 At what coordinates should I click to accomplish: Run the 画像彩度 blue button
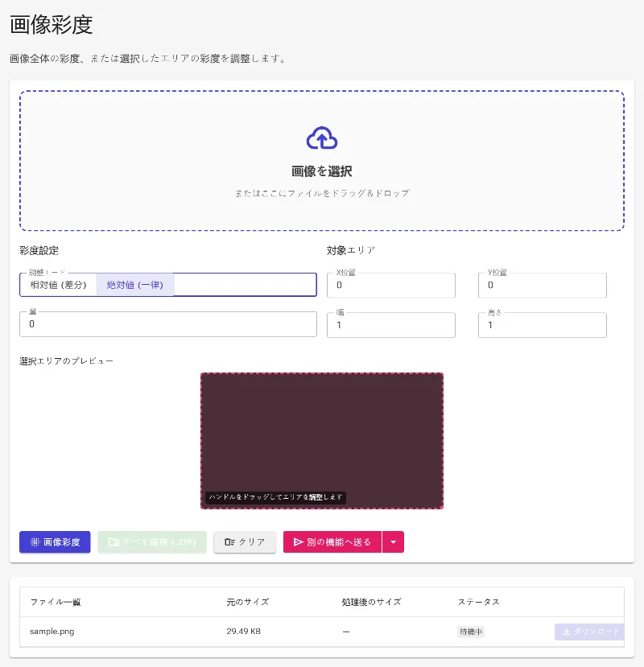click(x=55, y=542)
